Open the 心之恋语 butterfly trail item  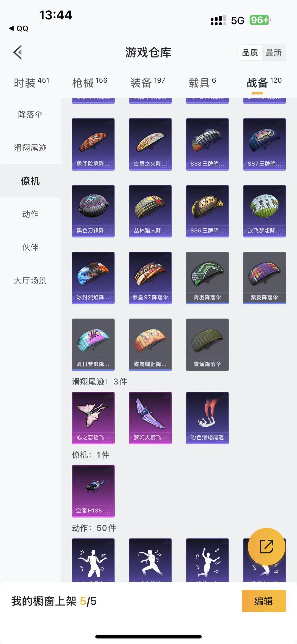pos(93,418)
